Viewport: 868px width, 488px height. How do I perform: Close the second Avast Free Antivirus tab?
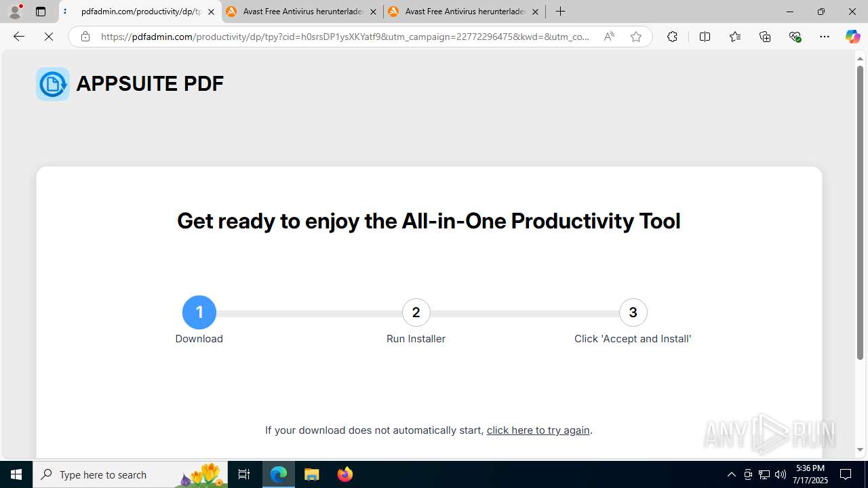tap(535, 12)
